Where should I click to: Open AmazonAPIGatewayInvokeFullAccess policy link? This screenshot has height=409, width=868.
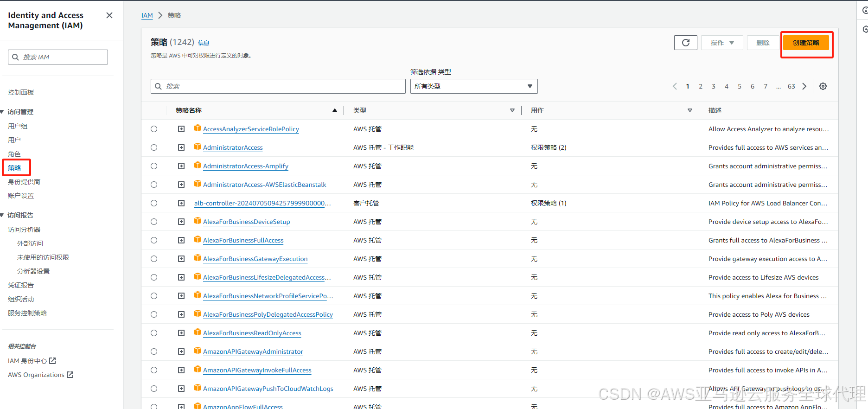pyautogui.click(x=257, y=370)
